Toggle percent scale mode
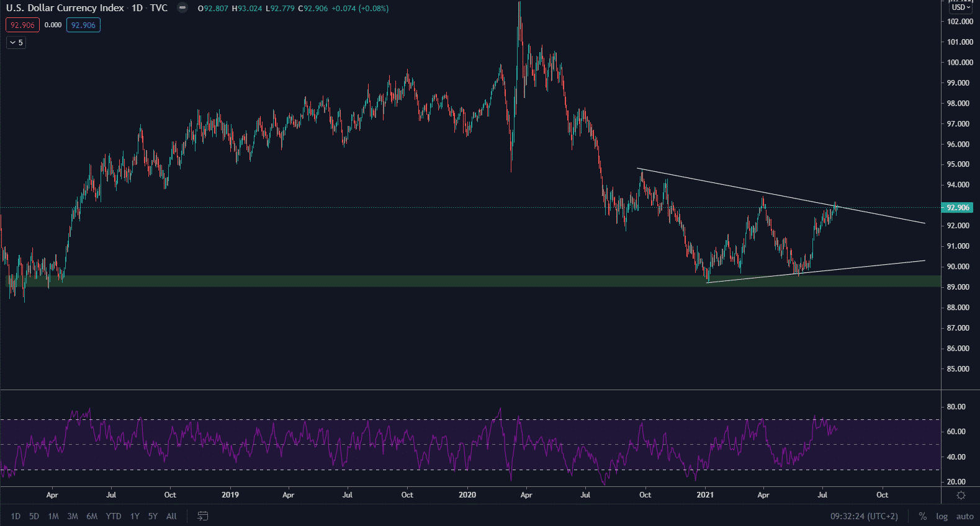This screenshot has height=526, width=980. click(x=923, y=516)
